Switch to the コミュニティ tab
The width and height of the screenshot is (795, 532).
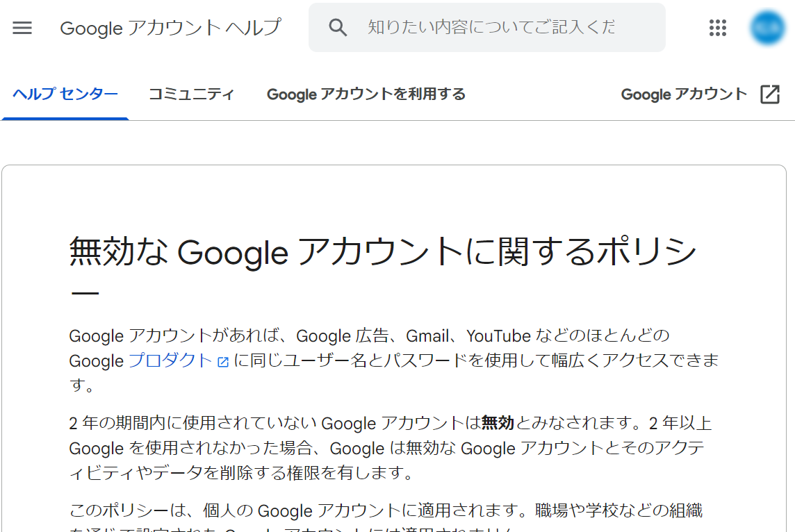(x=191, y=94)
